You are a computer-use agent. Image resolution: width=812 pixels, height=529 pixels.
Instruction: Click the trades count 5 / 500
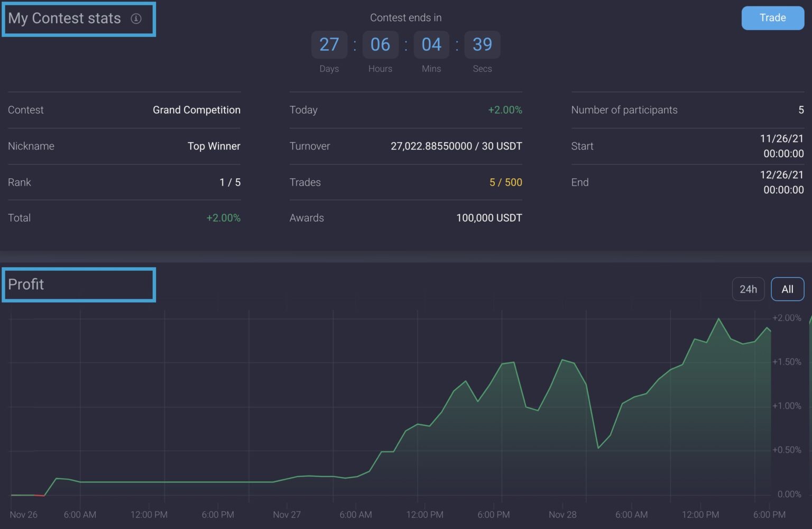(x=505, y=182)
